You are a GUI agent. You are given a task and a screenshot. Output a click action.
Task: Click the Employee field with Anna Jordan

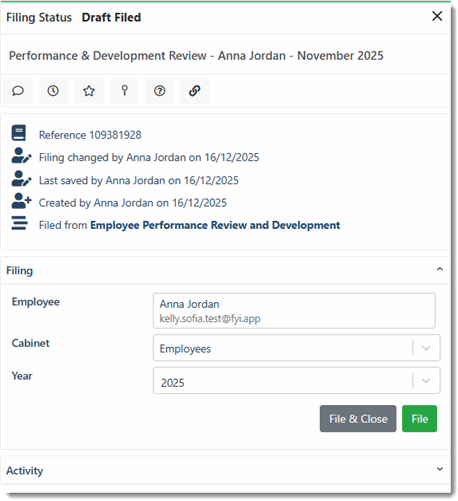pos(294,311)
